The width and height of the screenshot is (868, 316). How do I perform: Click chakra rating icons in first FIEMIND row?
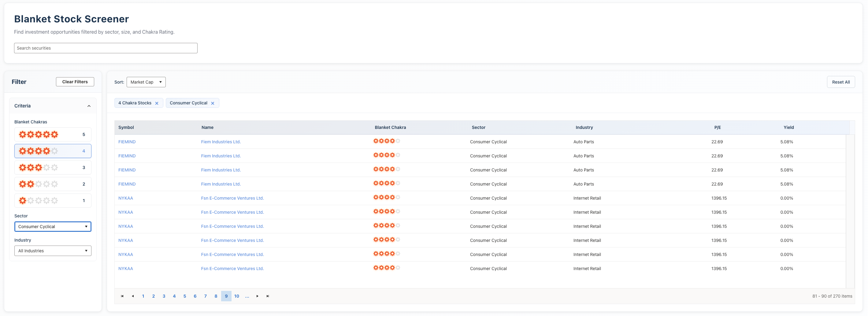[387, 141]
